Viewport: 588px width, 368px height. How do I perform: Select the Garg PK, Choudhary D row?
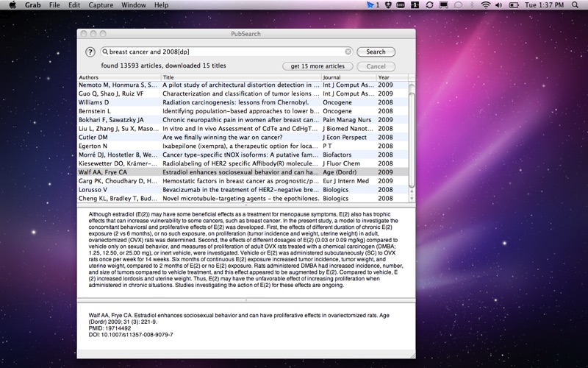point(243,181)
